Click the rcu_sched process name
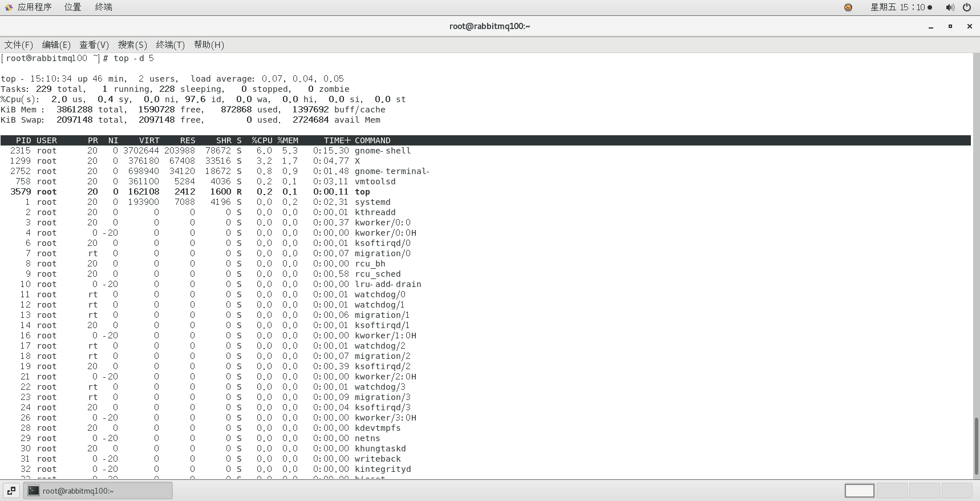Screen dimensions: 980x501 378,274
